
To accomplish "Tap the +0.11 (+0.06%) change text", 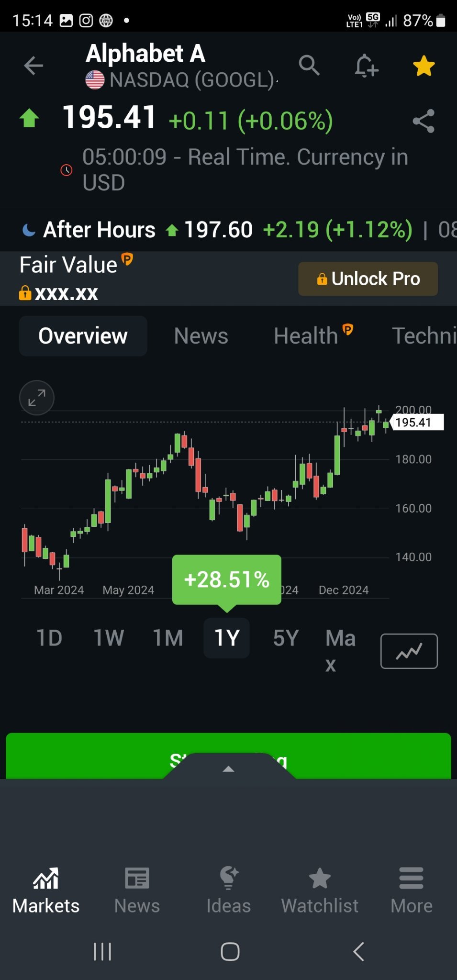I will pos(251,121).
